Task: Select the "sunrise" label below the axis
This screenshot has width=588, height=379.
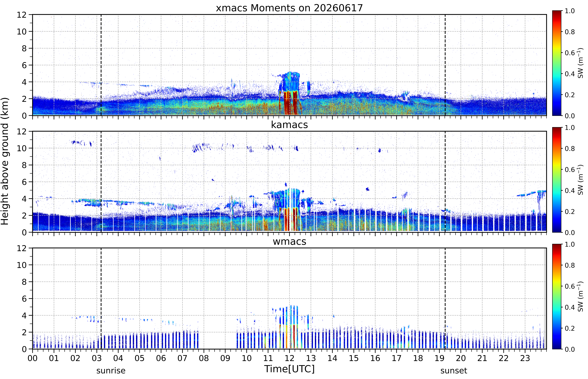Action: pyautogui.click(x=111, y=371)
